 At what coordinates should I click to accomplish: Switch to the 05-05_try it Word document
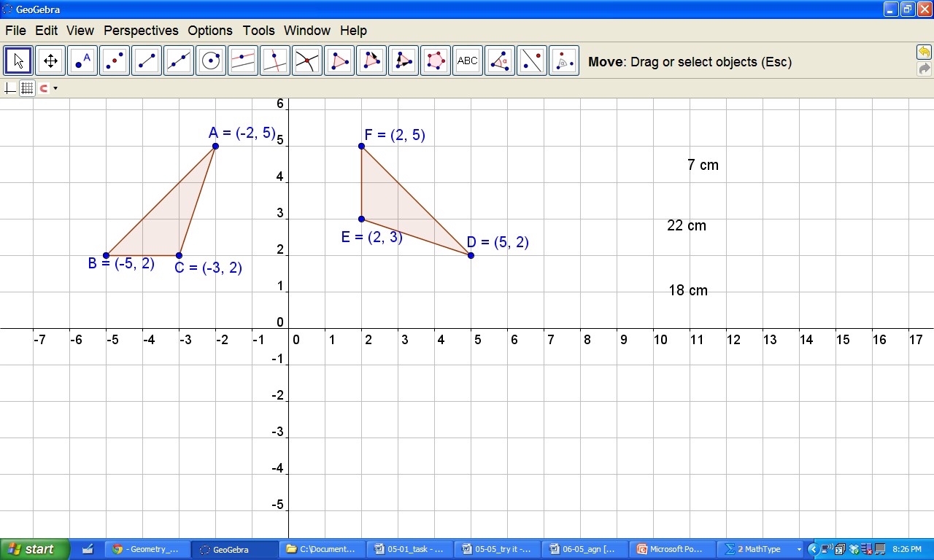coord(498,549)
